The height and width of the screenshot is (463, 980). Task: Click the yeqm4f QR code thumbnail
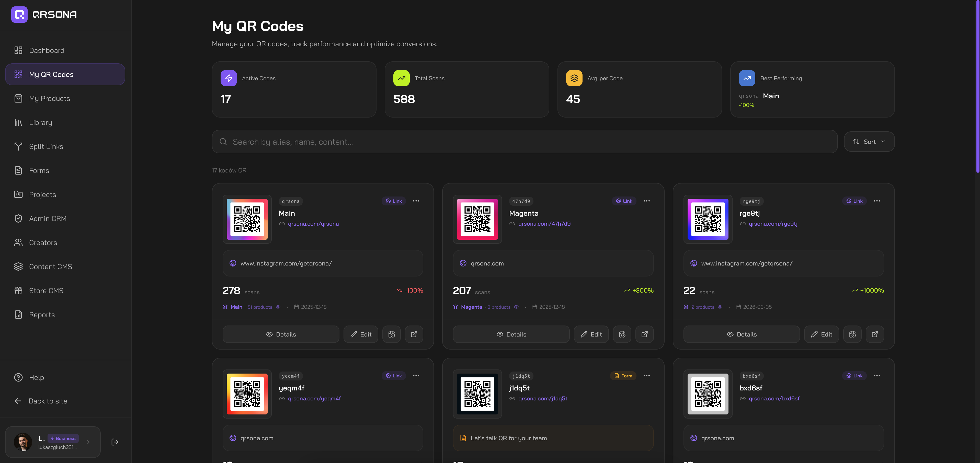point(247,394)
